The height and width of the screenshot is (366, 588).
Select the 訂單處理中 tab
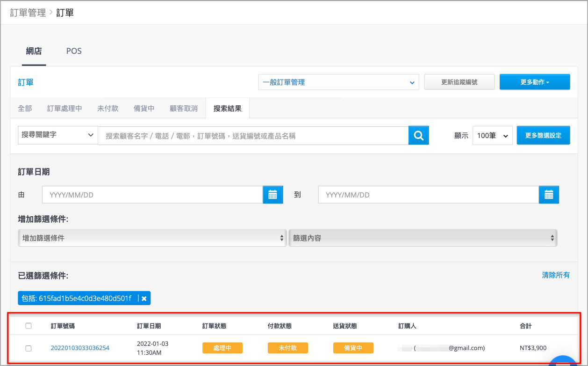65,108
